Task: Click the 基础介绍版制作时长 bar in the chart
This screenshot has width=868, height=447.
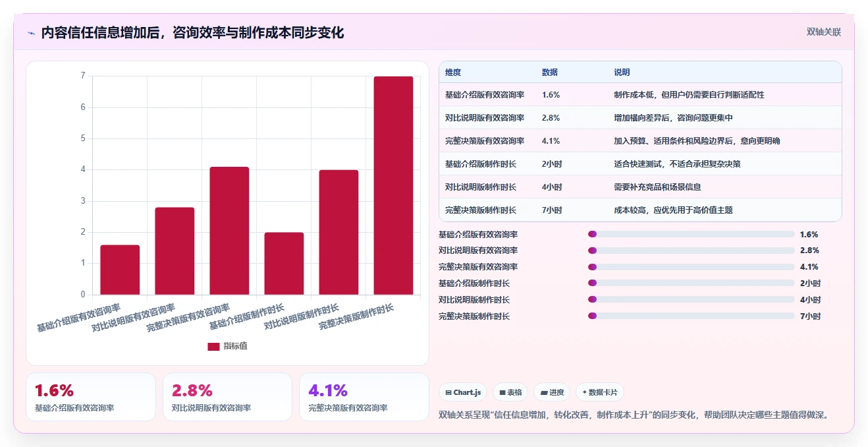Action: 284,264
